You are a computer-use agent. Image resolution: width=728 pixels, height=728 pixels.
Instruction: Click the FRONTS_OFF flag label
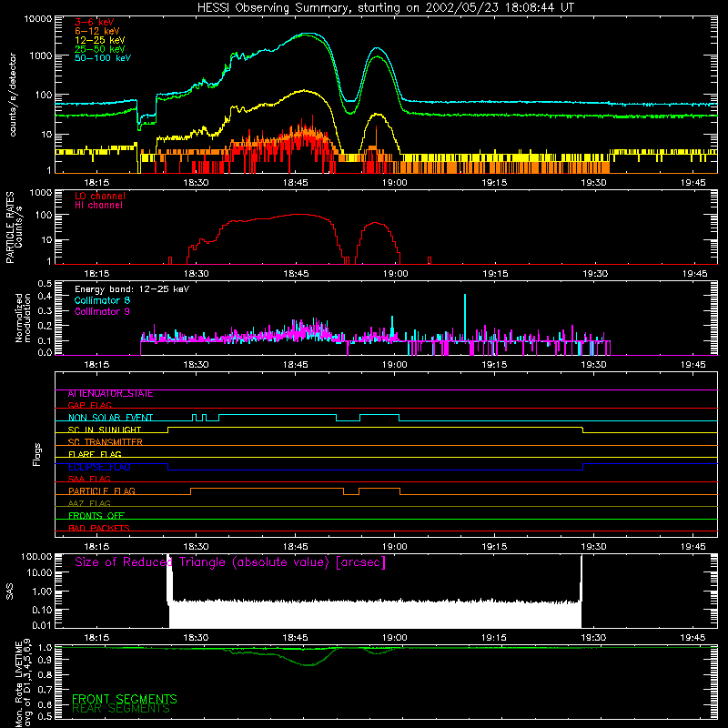[96, 515]
